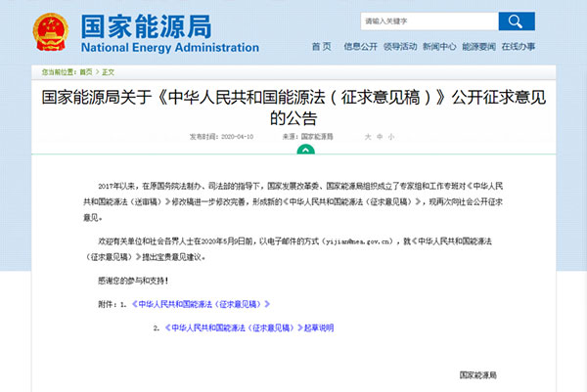The image size is (587, 392).
Task: Open the 新闻中心 navigation menu item
Action: click(439, 46)
